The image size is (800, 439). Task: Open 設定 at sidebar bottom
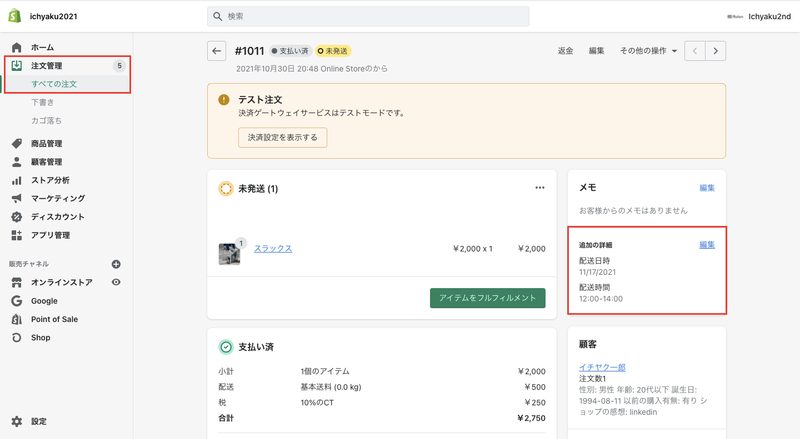pyautogui.click(x=38, y=421)
